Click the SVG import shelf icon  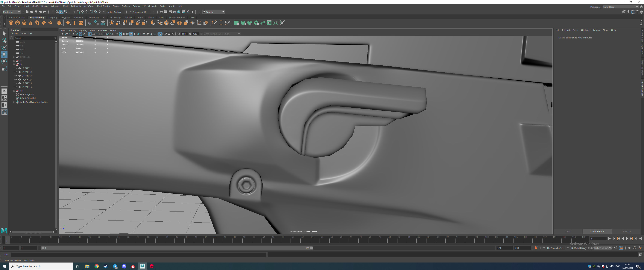pyautogui.click(x=81, y=23)
